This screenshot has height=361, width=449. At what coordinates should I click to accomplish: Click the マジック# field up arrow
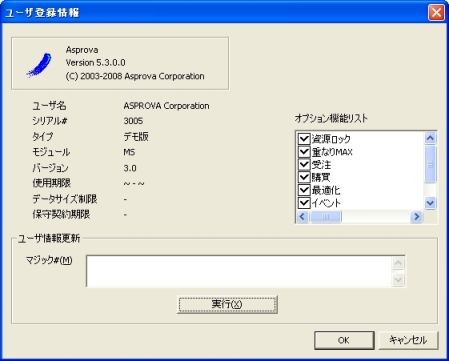(398, 263)
